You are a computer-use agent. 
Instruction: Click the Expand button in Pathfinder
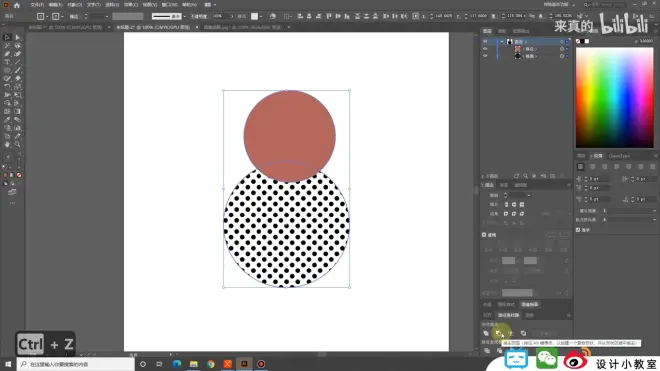click(x=548, y=333)
